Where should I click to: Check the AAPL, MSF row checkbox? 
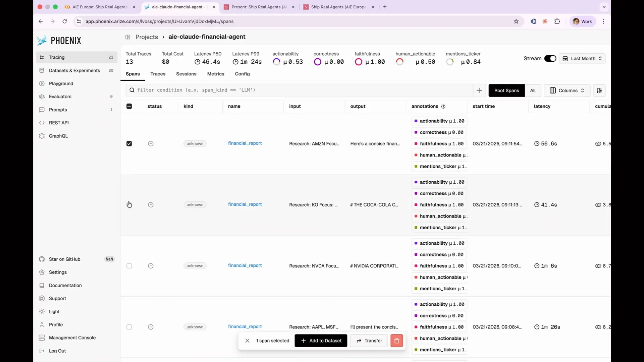(x=129, y=327)
